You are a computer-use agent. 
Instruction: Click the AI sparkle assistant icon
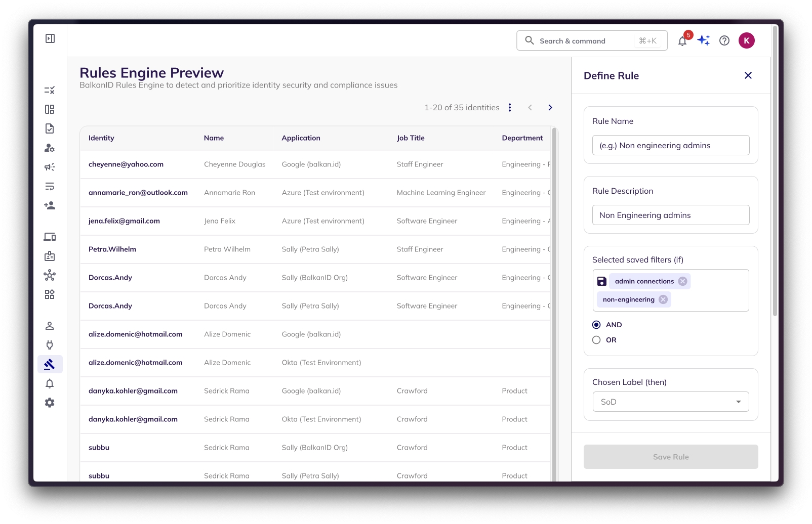(x=704, y=40)
